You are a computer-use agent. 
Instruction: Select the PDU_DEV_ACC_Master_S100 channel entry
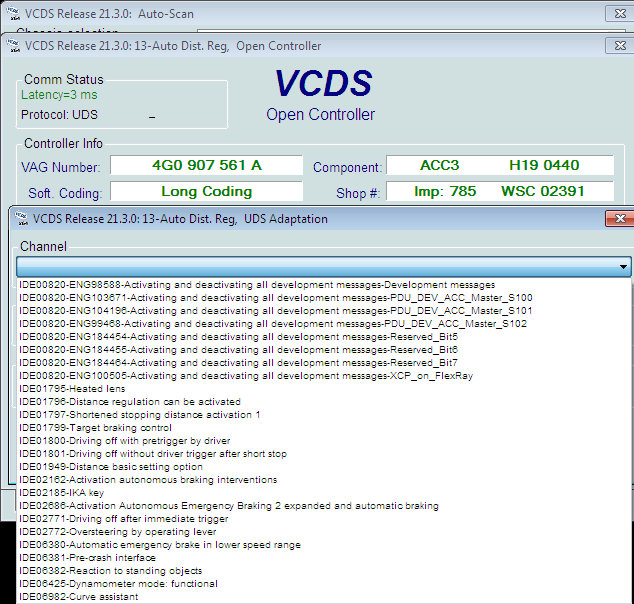click(x=323, y=298)
